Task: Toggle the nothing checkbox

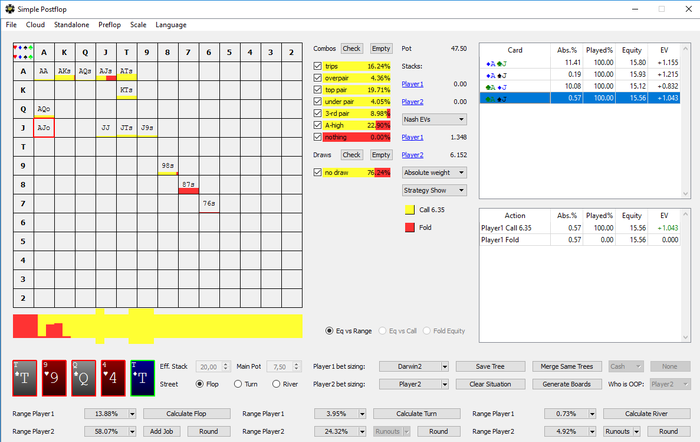Action: pyautogui.click(x=317, y=137)
